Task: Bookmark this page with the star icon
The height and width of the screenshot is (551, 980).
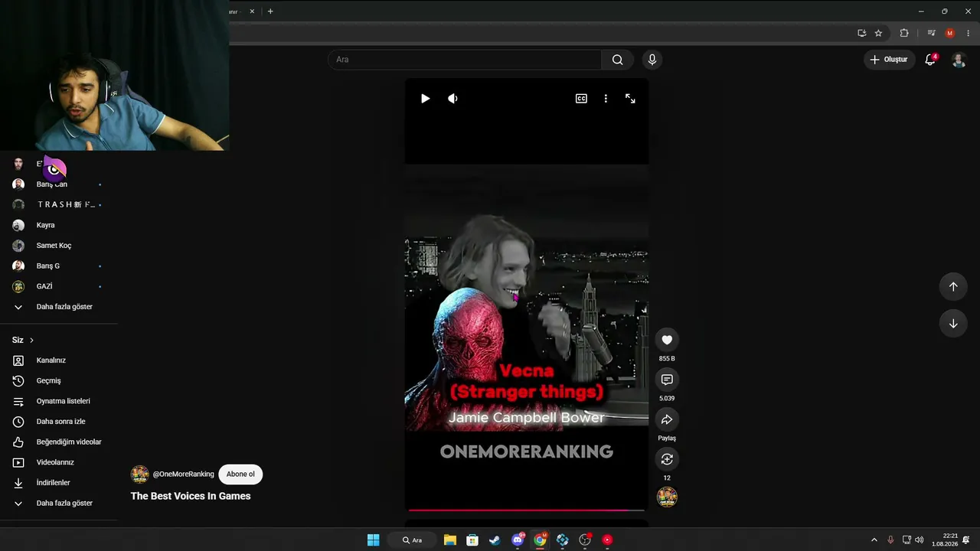Action: [878, 33]
